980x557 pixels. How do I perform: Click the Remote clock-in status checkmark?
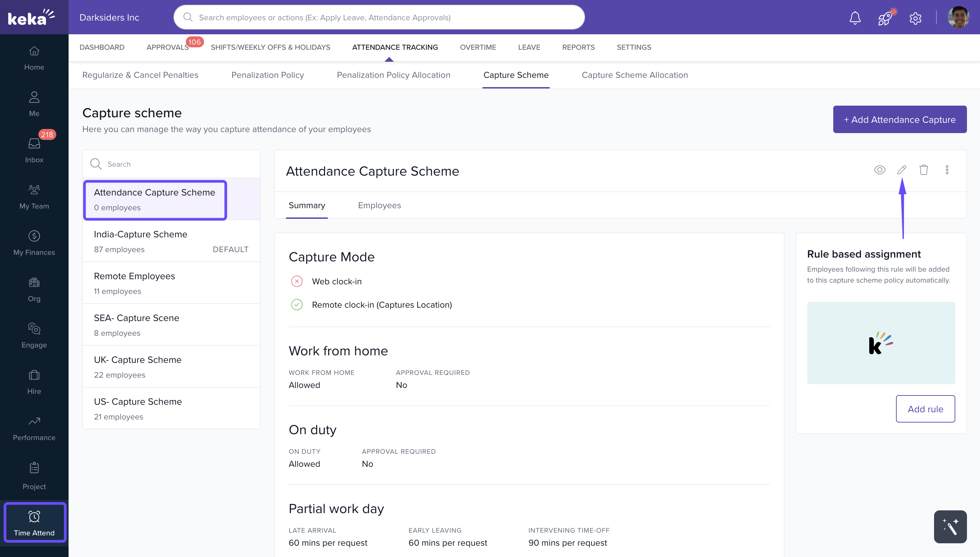297,305
